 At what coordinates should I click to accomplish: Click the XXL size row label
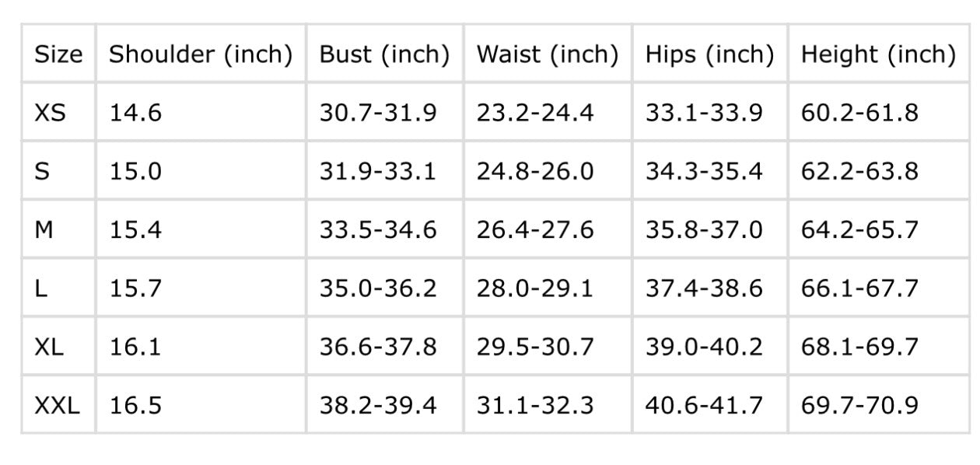57,405
